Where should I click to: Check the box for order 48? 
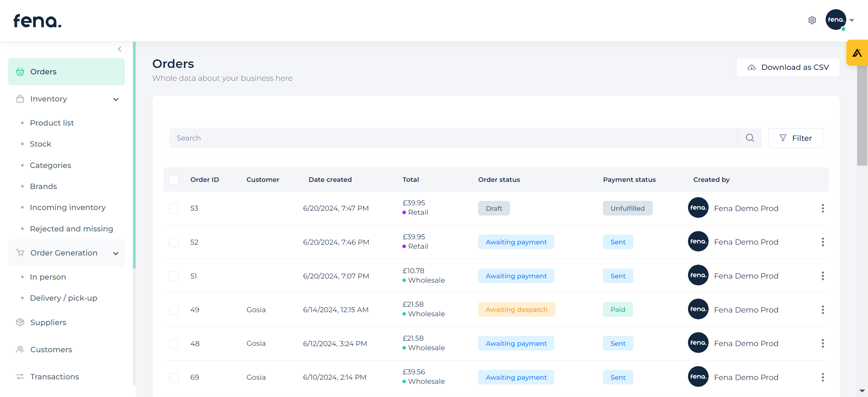tap(174, 344)
